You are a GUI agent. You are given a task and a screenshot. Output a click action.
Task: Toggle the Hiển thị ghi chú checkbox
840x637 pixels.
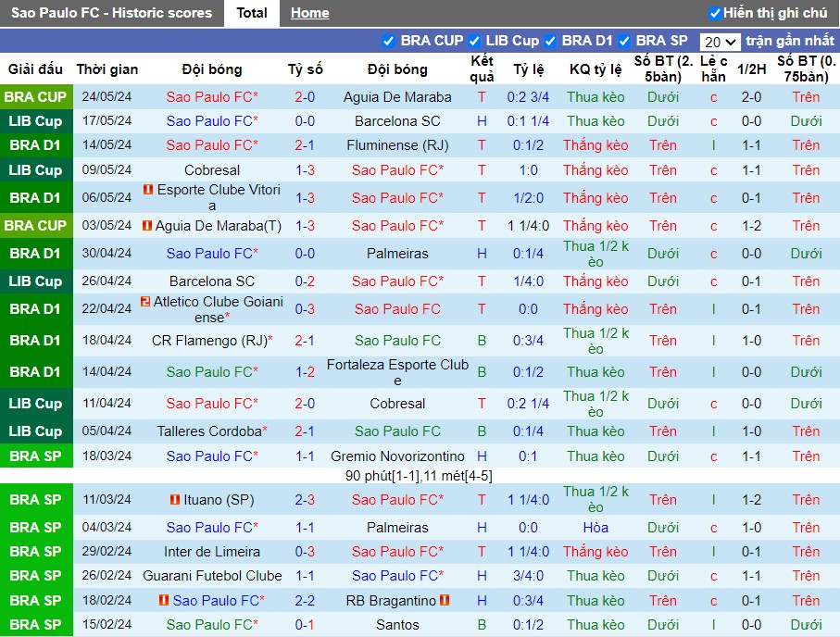pos(715,13)
